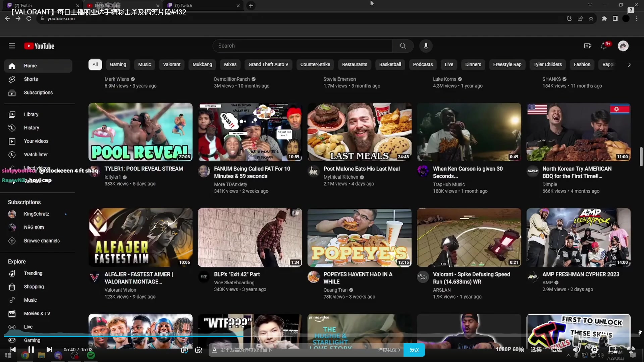The height and width of the screenshot is (362, 644).
Task: Open Post Malone Eats His Last Meal
Action: point(362,169)
